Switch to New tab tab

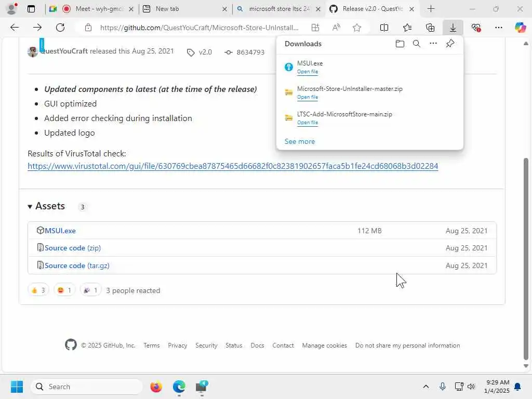(184, 9)
